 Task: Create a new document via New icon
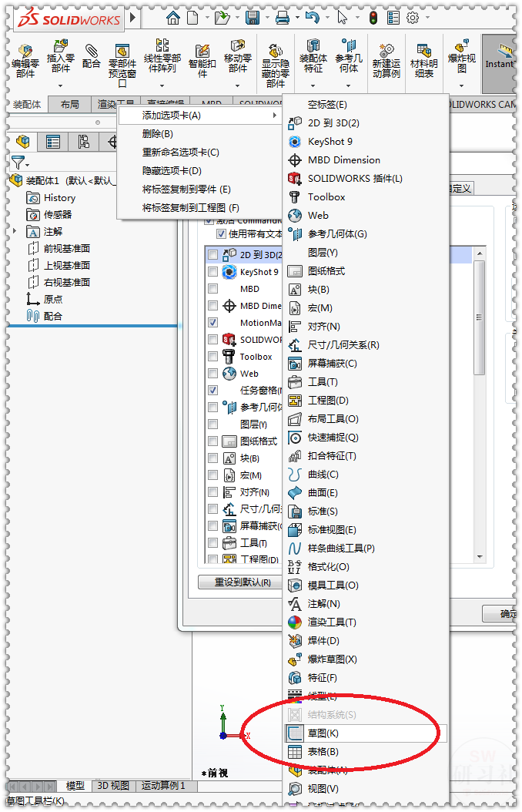pos(192,18)
